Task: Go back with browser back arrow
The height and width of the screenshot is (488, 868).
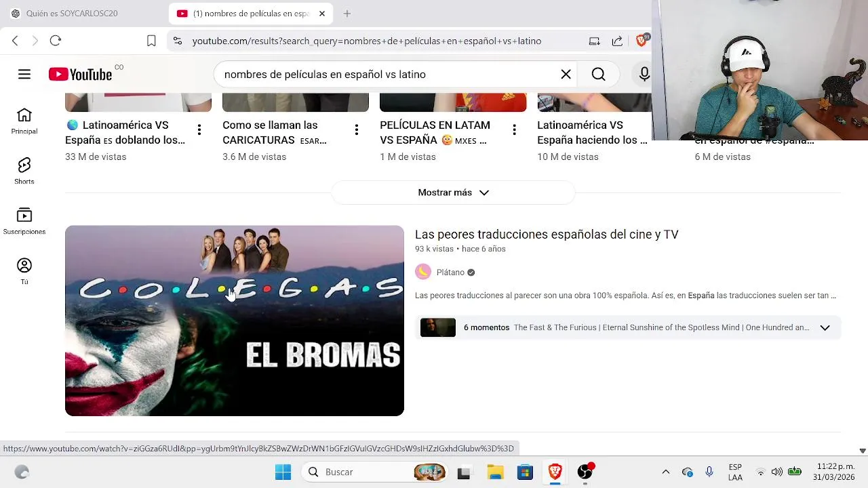Action: coord(15,41)
